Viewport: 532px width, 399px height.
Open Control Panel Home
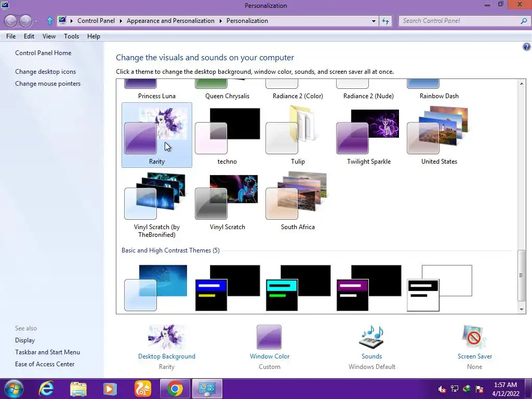click(x=43, y=53)
